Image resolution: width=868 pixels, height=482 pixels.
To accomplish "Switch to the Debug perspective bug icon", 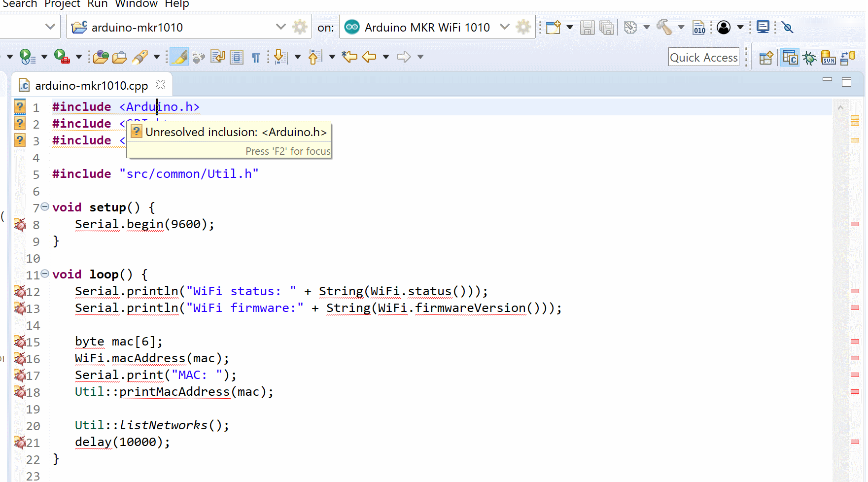I will coord(809,58).
